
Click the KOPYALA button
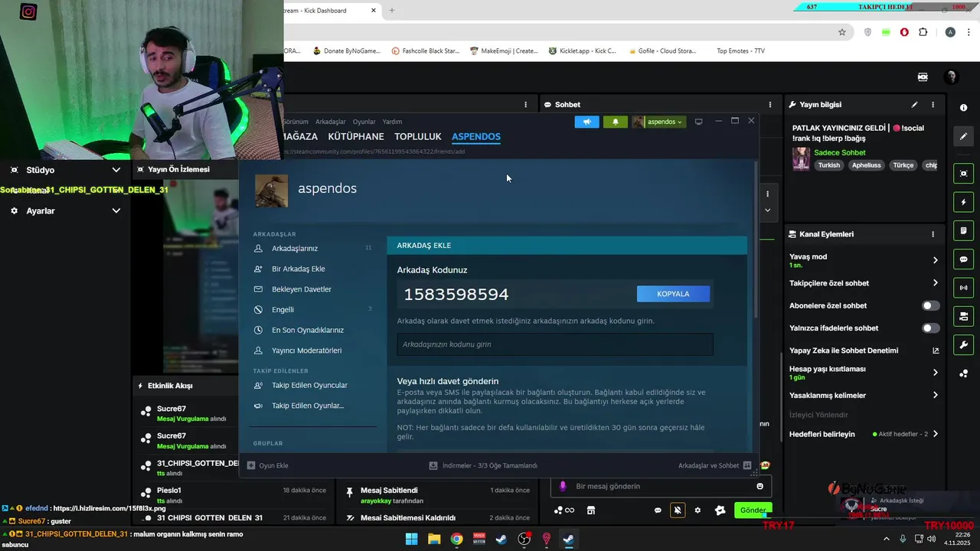673,294
